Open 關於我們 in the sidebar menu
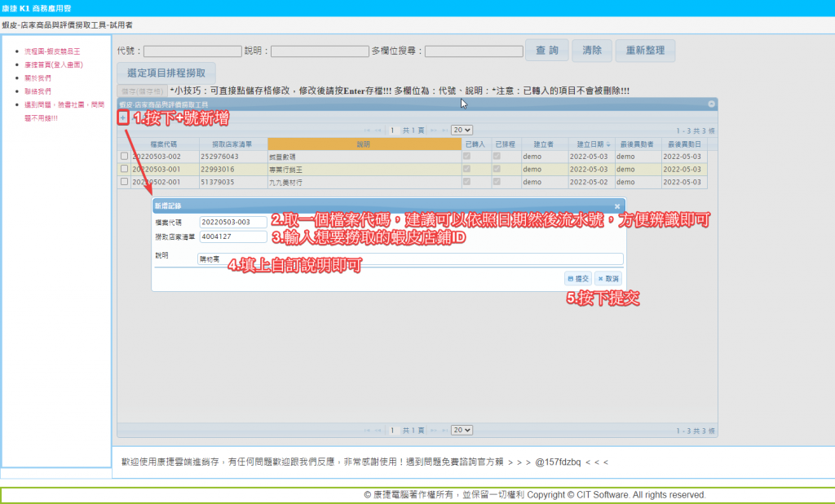Image resolution: width=835 pixels, height=504 pixels. coord(38,78)
